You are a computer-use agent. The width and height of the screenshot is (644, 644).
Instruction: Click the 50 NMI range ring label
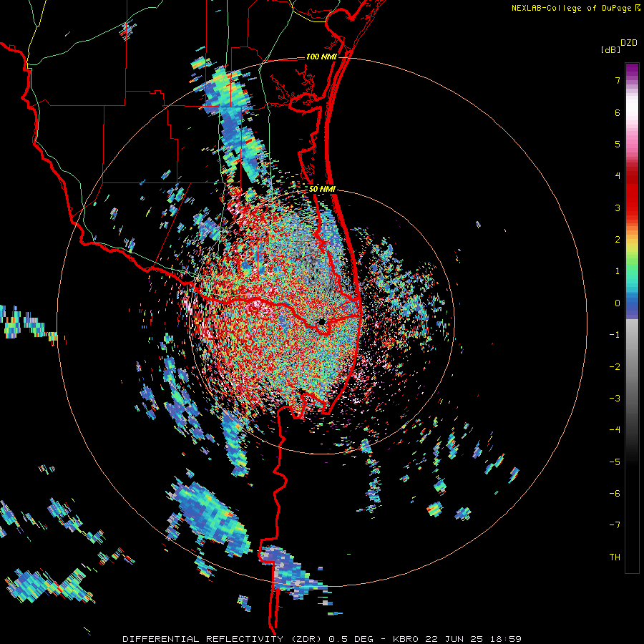(323, 189)
